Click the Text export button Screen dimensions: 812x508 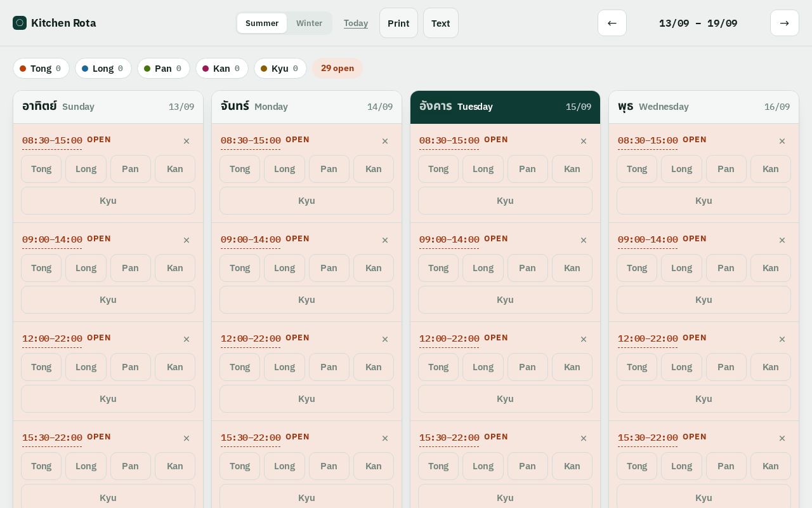pos(441,23)
